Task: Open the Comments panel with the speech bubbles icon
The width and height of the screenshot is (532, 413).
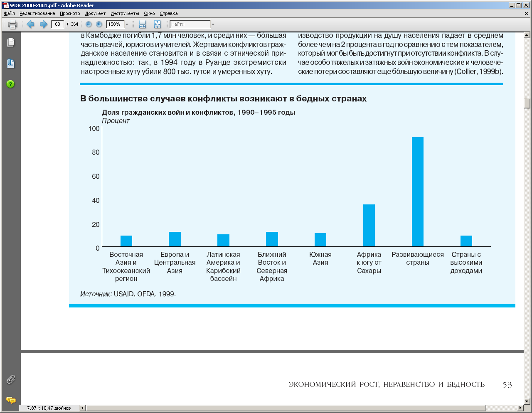Action: click(x=11, y=400)
